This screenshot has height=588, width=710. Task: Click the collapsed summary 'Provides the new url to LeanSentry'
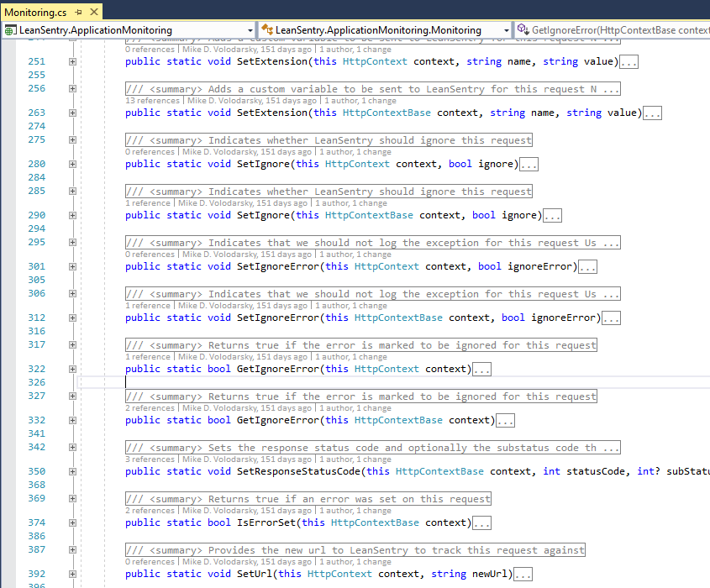click(355, 550)
